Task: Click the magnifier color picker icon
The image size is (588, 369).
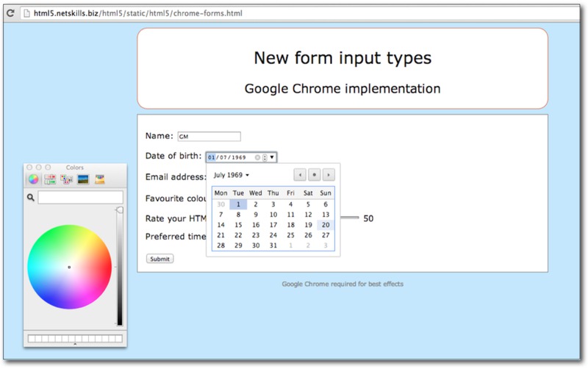Action: 31,197
